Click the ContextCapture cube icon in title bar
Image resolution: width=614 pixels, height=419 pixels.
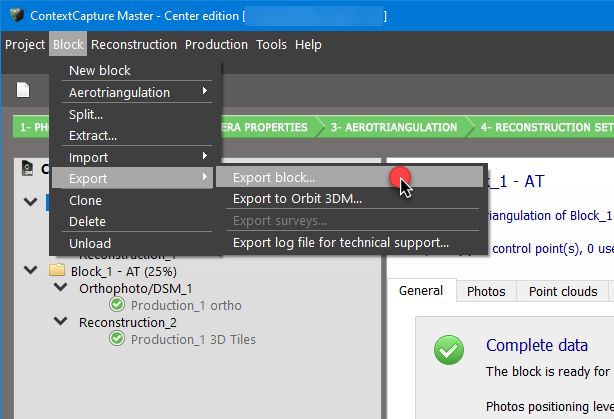point(16,15)
